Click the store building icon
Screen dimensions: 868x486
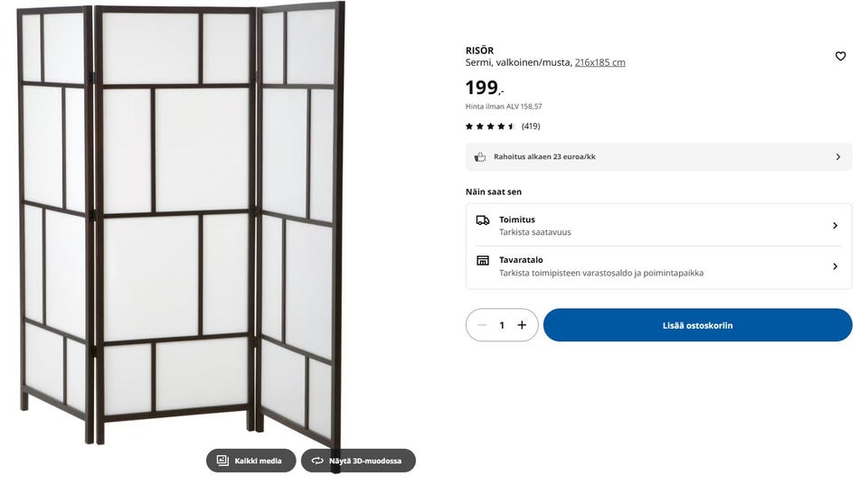pos(483,260)
